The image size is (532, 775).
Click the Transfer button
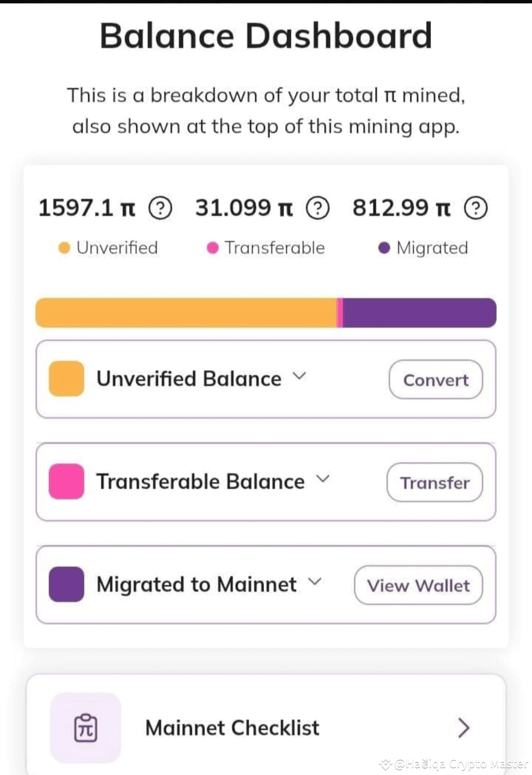click(435, 483)
